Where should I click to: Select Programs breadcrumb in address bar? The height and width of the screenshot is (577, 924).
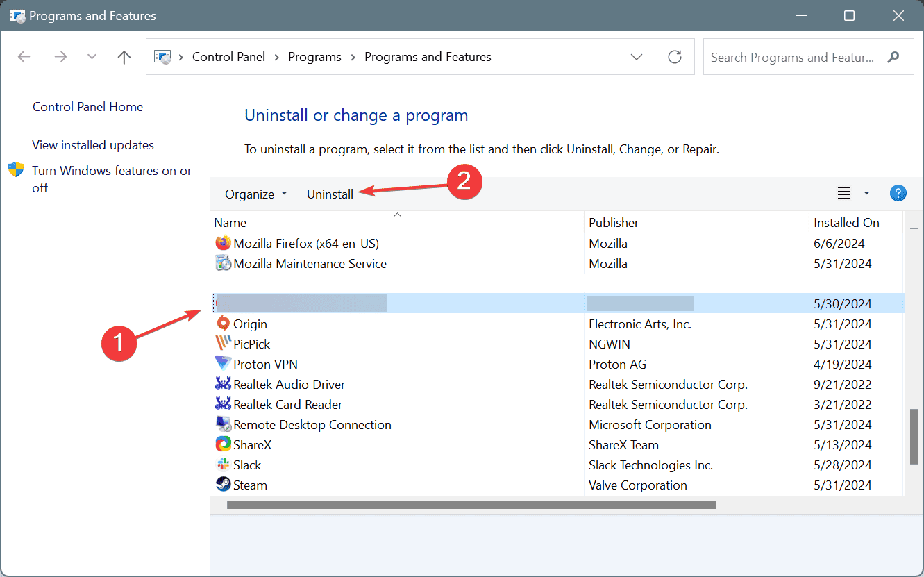314,57
